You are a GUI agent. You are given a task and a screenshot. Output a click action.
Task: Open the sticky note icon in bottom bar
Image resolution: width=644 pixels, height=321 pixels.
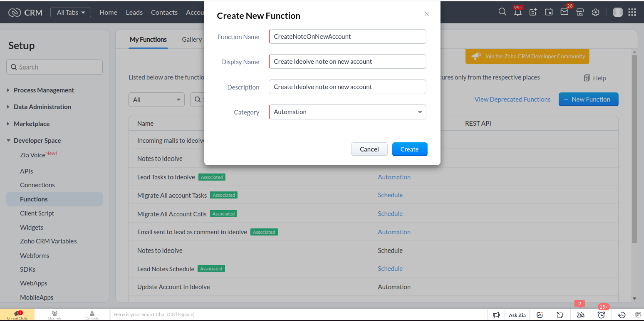pos(560,315)
